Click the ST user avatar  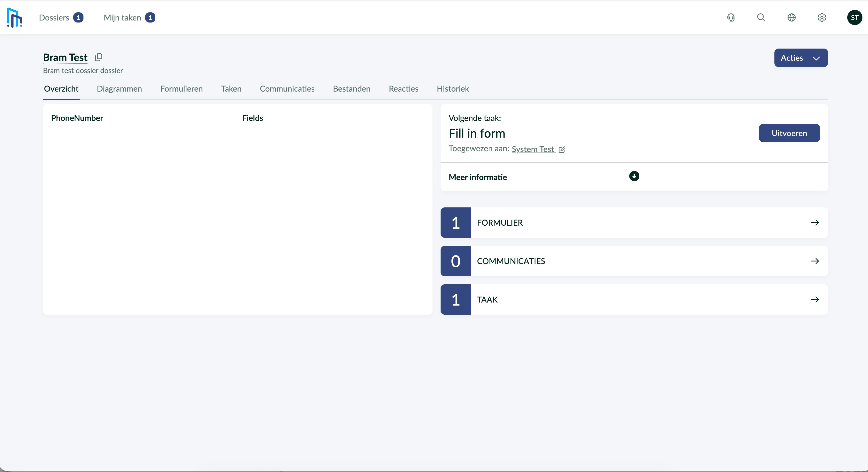(x=854, y=17)
